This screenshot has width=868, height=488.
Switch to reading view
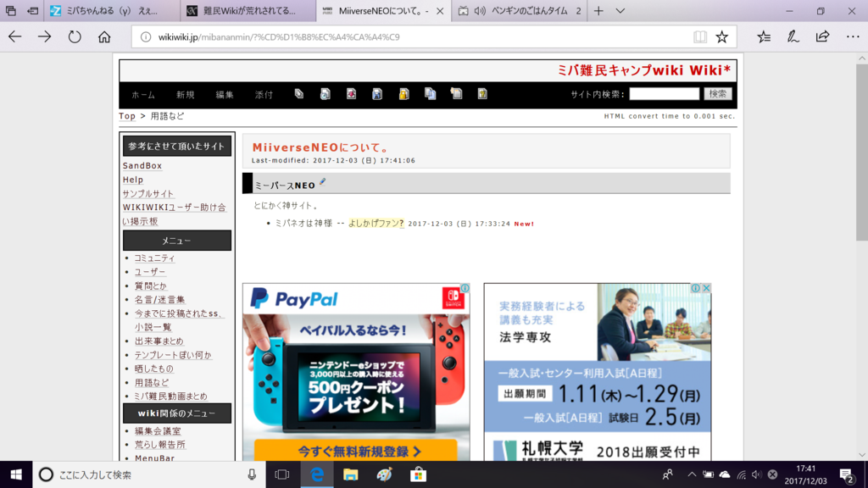[699, 37]
